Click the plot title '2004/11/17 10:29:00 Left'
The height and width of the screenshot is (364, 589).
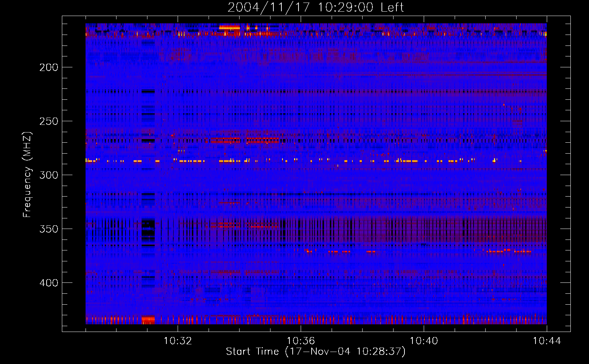pyautogui.click(x=316, y=8)
